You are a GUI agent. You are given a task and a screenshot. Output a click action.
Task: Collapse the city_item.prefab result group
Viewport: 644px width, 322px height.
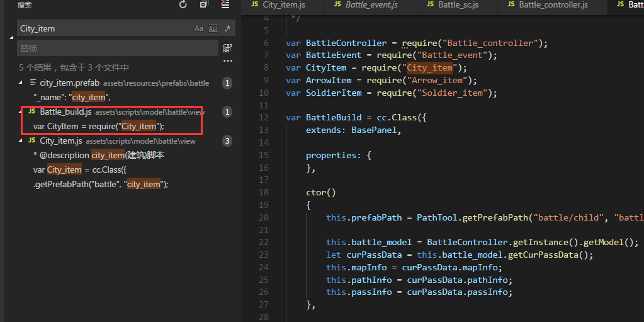21,83
